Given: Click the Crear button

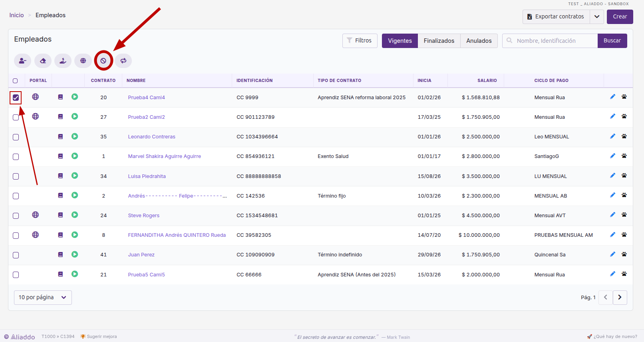Looking at the screenshot, I should pyautogui.click(x=620, y=17).
